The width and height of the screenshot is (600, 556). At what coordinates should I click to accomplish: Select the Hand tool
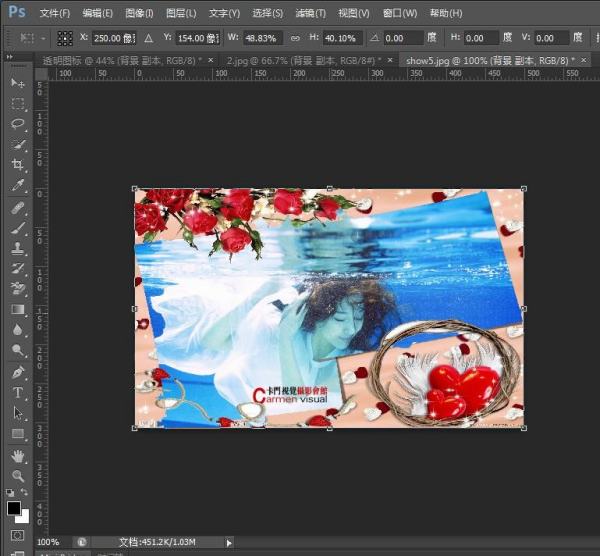[x=17, y=456]
